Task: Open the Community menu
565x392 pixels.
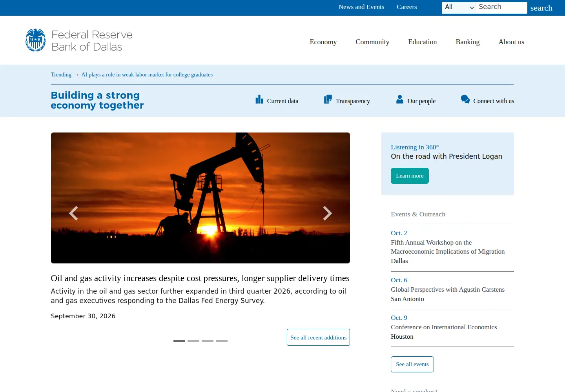Action: point(372,42)
